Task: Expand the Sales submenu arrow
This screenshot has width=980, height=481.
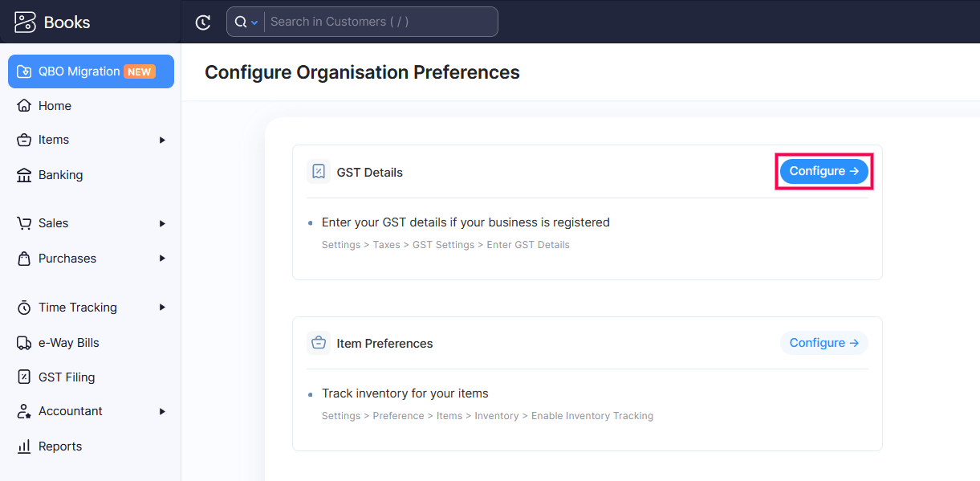Action: [x=162, y=223]
